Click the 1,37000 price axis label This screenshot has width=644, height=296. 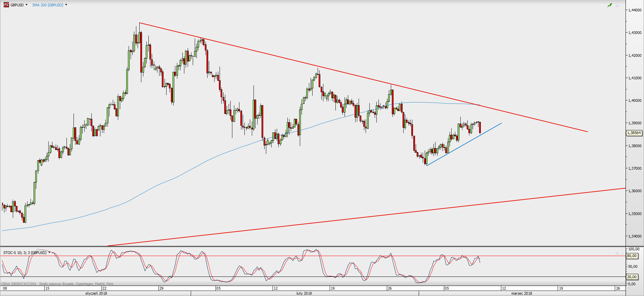635,168
